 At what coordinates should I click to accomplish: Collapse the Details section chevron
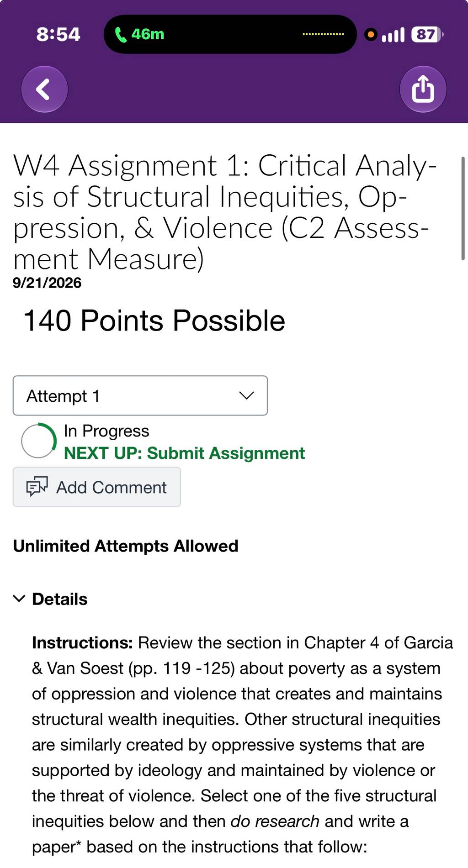coord(19,599)
